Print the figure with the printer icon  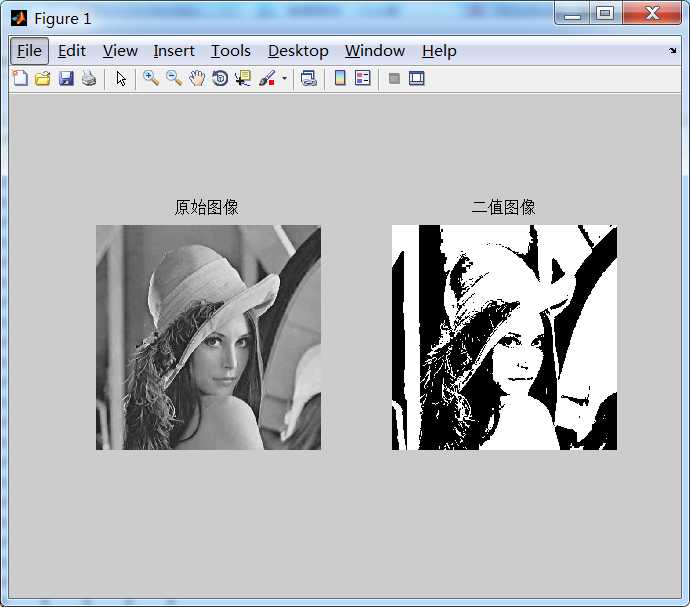(89, 78)
